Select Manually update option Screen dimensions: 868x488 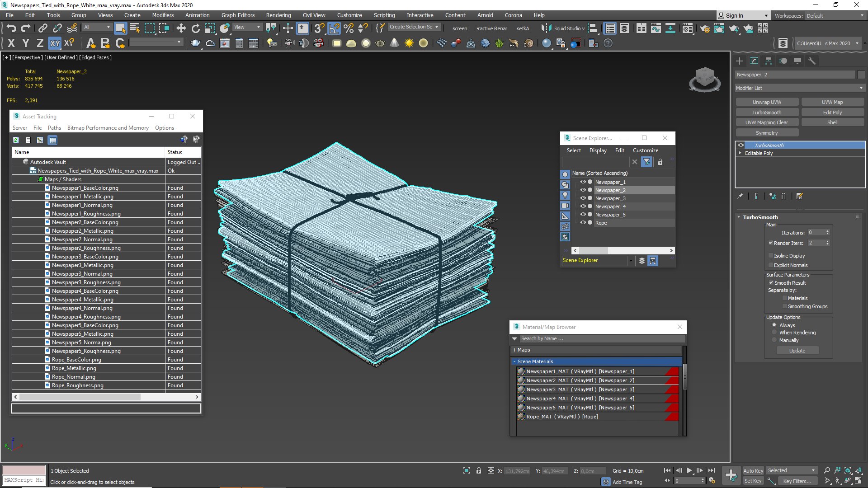click(x=774, y=340)
